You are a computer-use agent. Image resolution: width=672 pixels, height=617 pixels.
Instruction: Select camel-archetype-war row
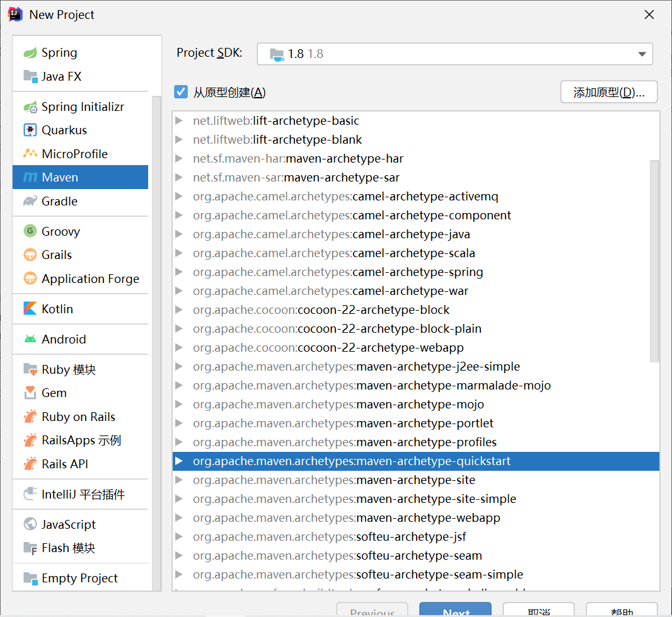click(415, 291)
